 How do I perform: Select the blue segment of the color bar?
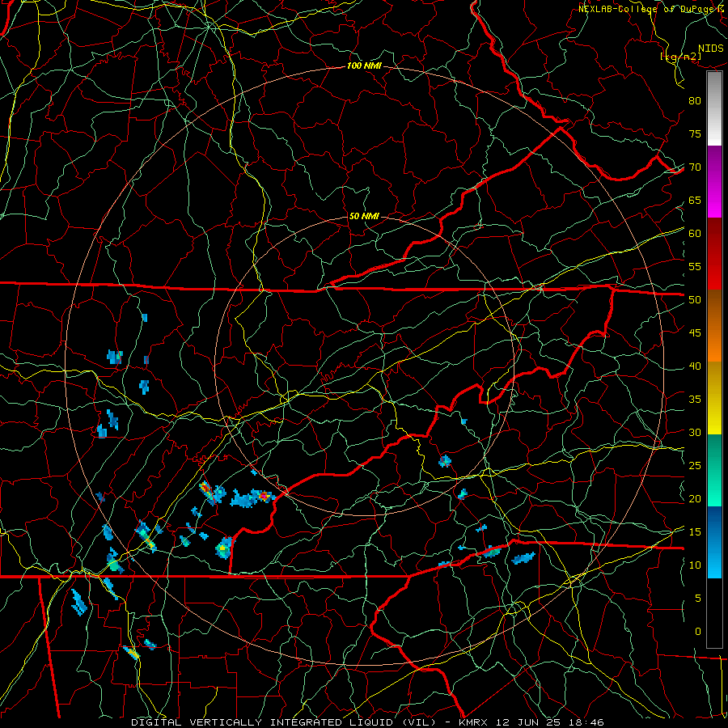[714, 542]
